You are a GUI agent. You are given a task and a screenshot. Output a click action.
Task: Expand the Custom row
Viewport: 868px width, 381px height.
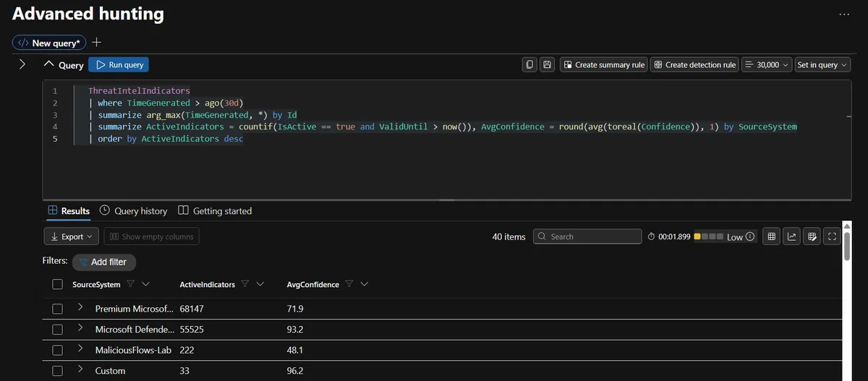pyautogui.click(x=80, y=370)
